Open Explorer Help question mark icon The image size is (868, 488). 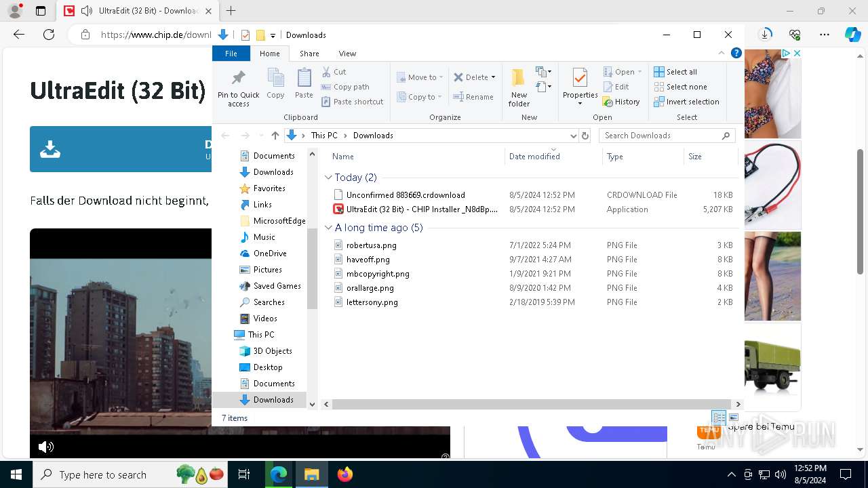[736, 54]
